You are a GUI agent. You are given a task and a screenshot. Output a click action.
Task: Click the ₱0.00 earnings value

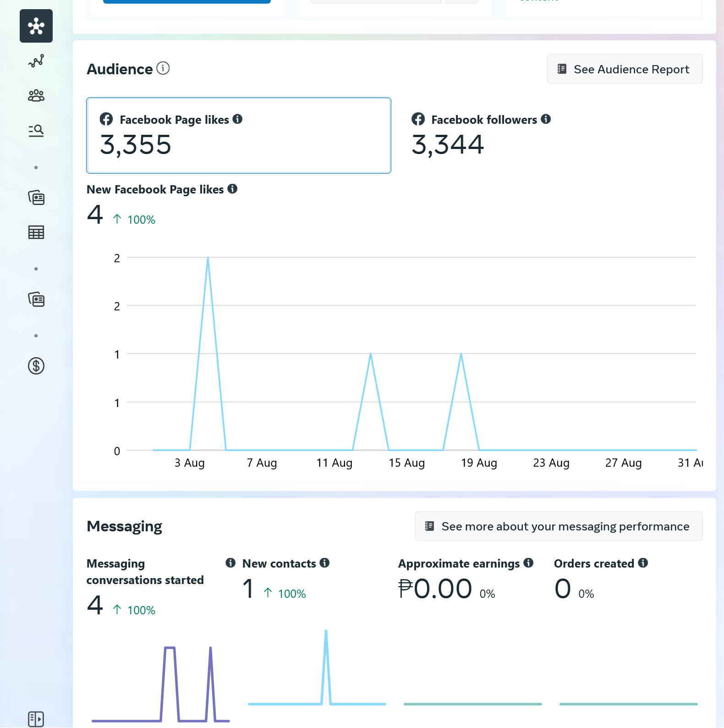435,589
